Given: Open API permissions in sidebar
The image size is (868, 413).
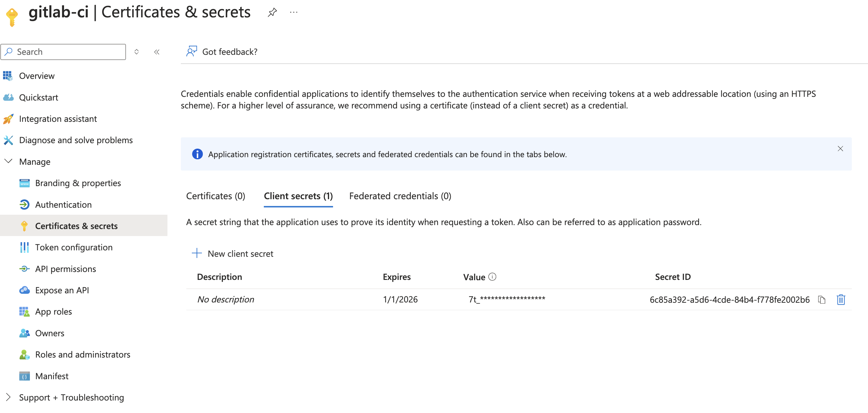Looking at the screenshot, I should [65, 269].
